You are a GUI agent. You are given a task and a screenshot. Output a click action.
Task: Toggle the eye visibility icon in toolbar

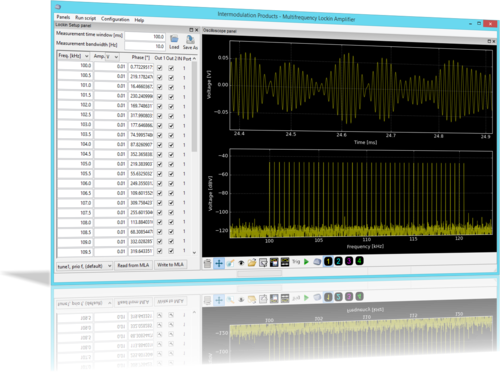click(241, 263)
